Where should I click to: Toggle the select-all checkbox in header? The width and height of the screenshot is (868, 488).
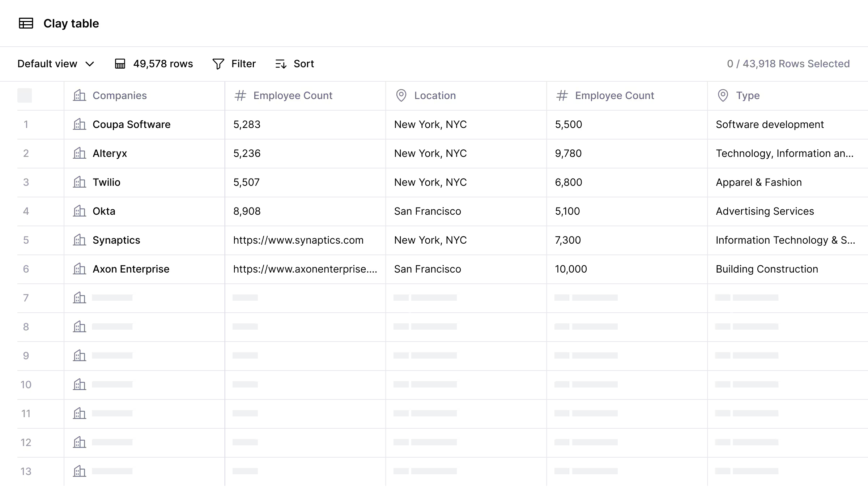click(25, 95)
